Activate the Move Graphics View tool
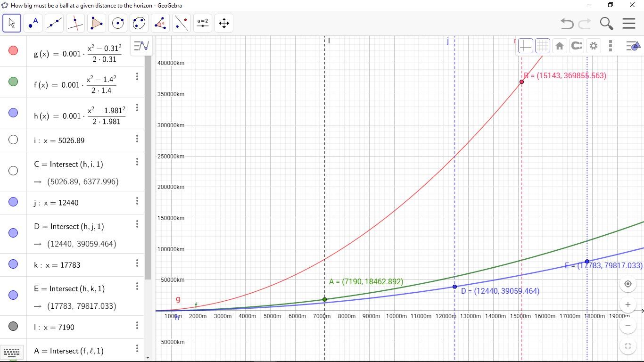Screen dimensions: 644x362 [x=224, y=23]
